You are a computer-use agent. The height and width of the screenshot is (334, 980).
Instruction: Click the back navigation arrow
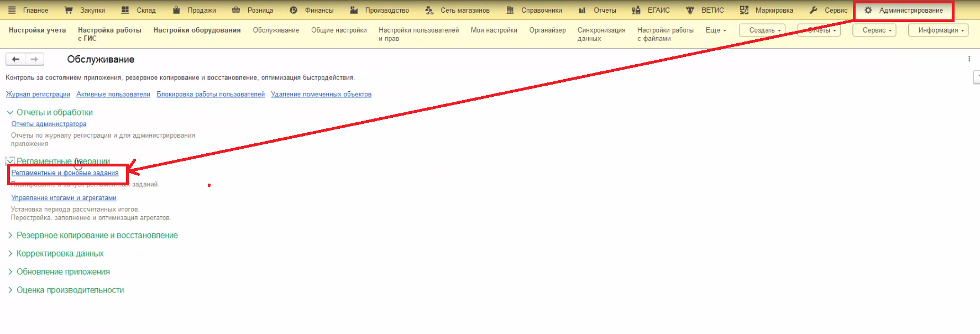pos(15,59)
